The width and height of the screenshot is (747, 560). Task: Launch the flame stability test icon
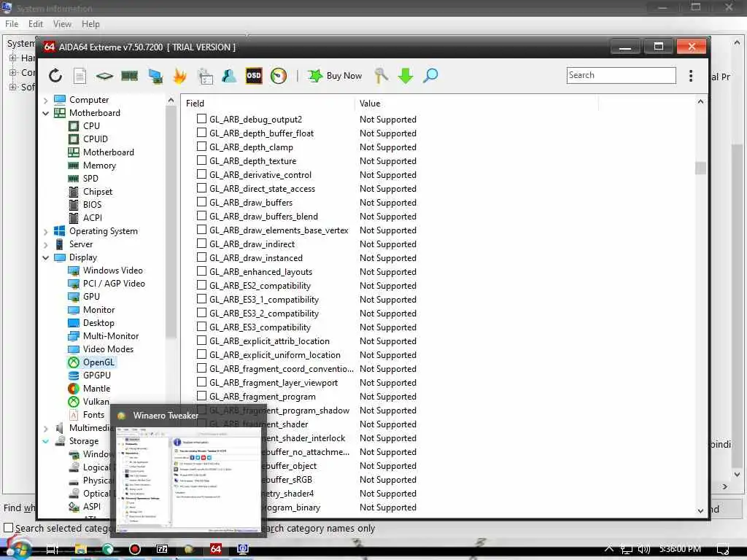pos(180,76)
